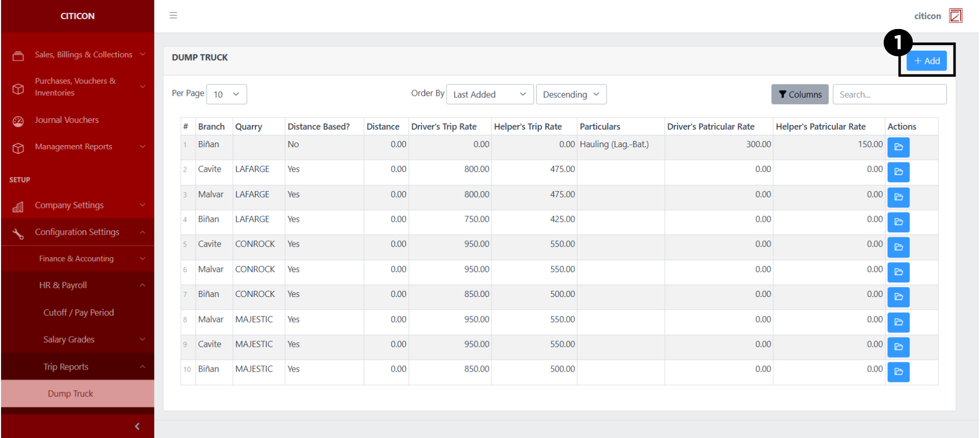
Task: Click the Columns filter button
Action: click(799, 94)
